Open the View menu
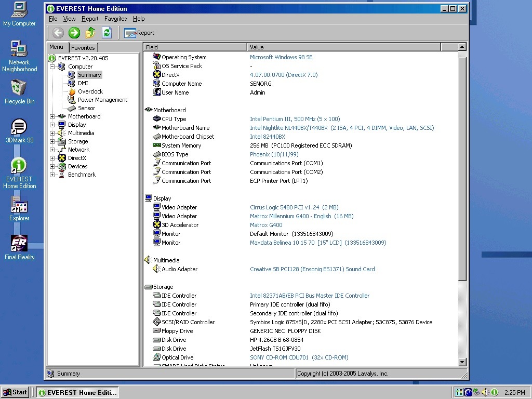The width and height of the screenshot is (532, 399). point(69,19)
